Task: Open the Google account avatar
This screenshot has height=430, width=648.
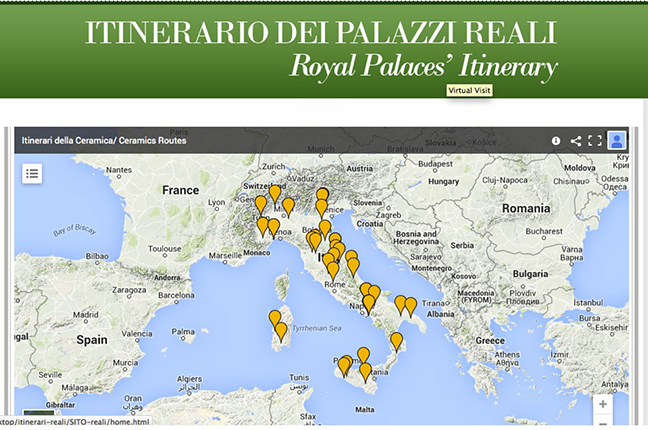Action: [617, 141]
